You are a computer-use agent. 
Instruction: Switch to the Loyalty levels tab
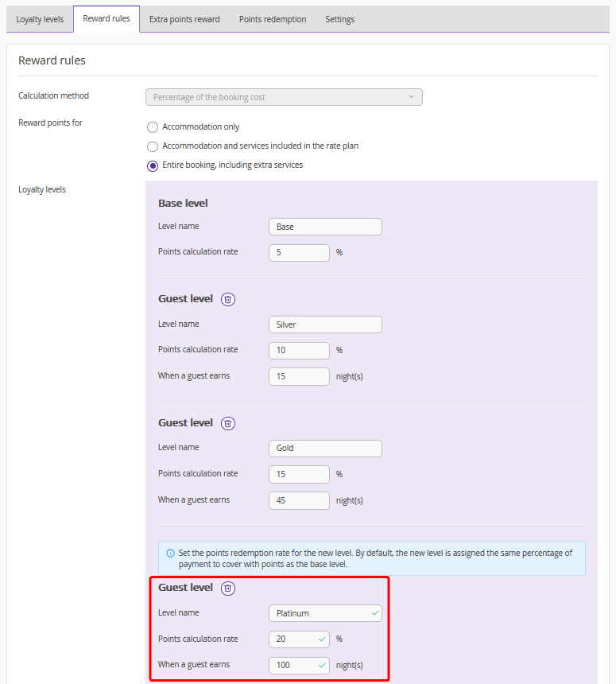coord(40,19)
